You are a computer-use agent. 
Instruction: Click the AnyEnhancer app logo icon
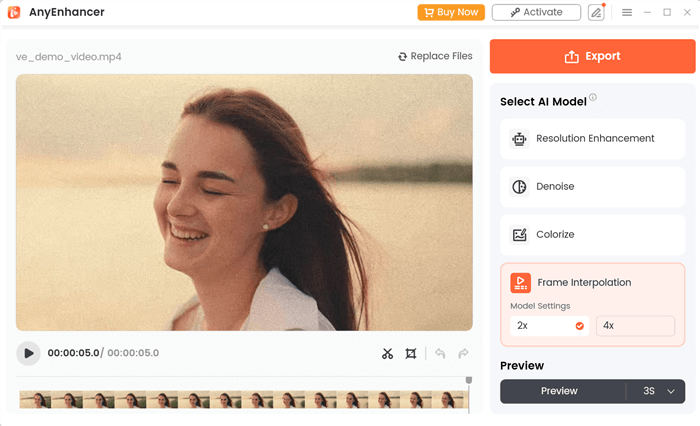tap(14, 12)
